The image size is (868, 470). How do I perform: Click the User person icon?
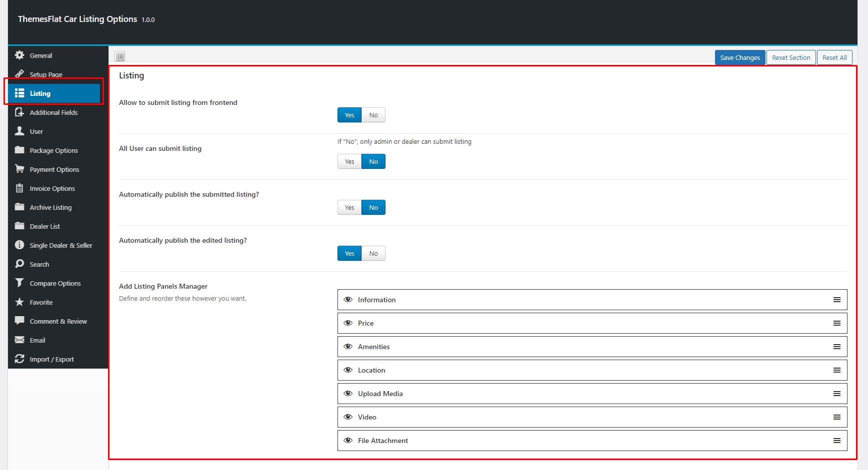click(x=19, y=131)
